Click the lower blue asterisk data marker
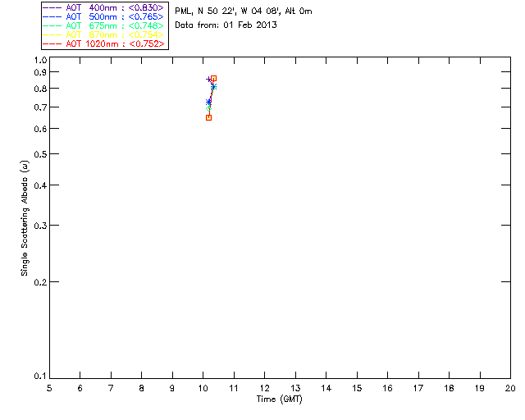The width and height of the screenshot is (525, 420). tap(208, 102)
